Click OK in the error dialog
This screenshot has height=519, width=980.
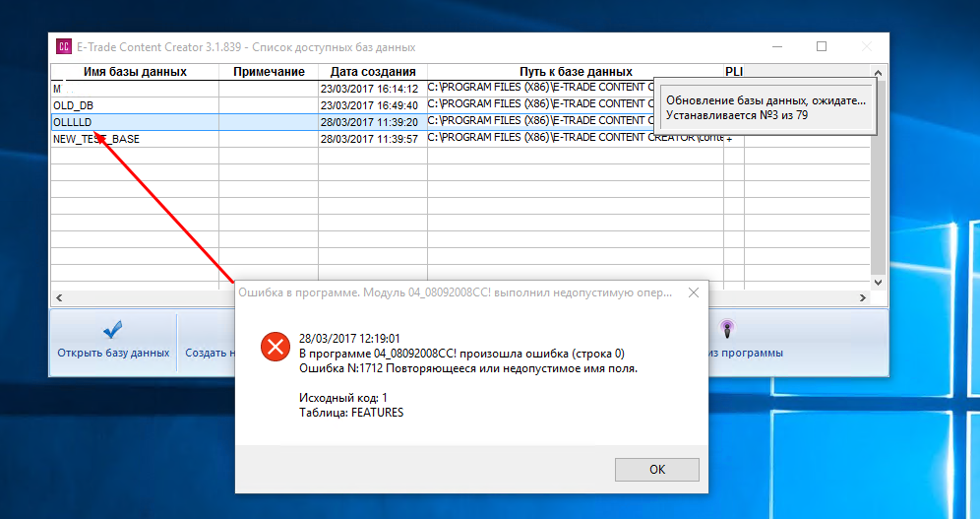[x=657, y=470]
